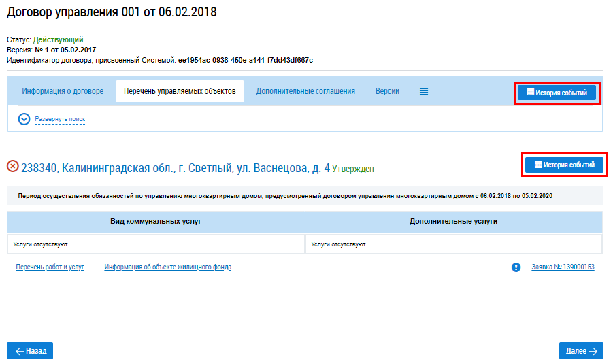Open the hamburger list menu after Версии
This screenshot has width=613, height=364.
click(x=424, y=91)
